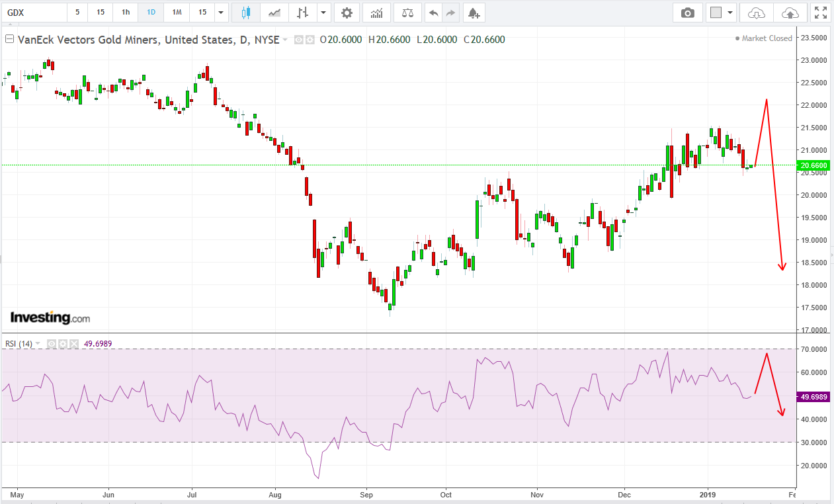Take a chart snapshot with camera icon

(x=688, y=13)
